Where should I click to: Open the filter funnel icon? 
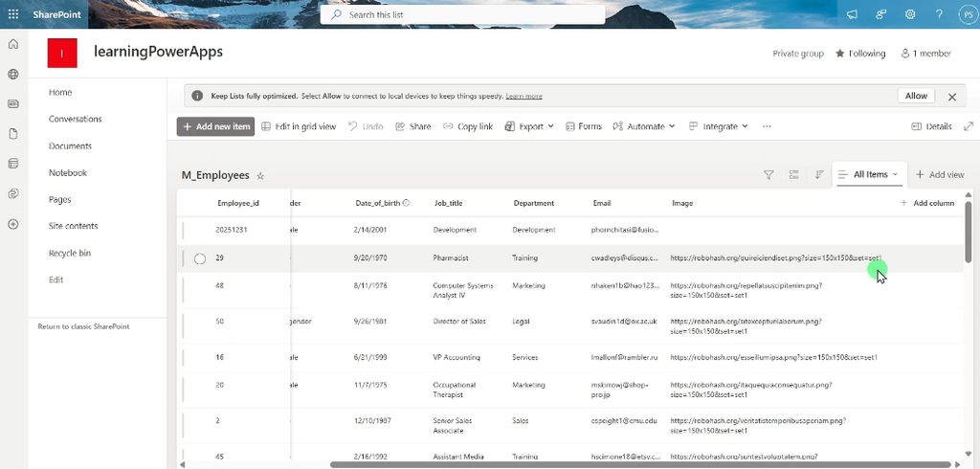tap(768, 175)
